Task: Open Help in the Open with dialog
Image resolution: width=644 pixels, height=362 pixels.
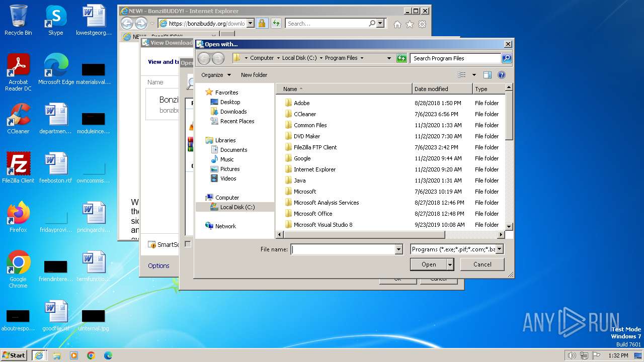Action: 501,75
